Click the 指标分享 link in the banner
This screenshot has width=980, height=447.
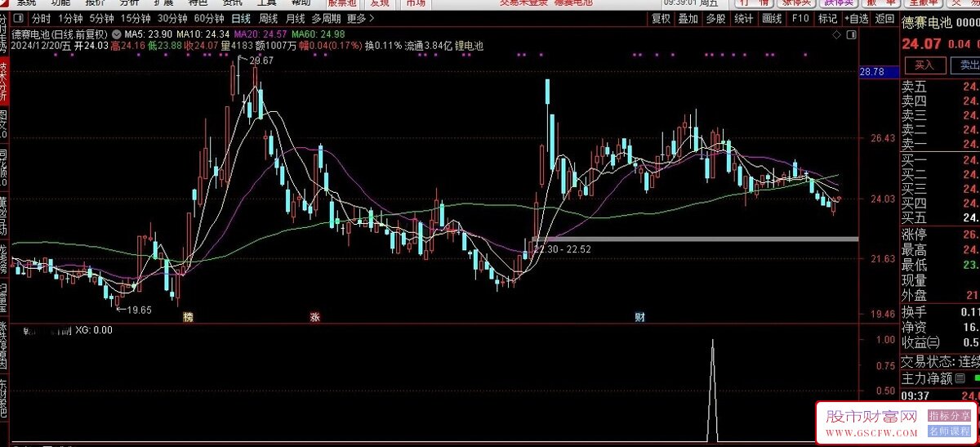coord(948,415)
